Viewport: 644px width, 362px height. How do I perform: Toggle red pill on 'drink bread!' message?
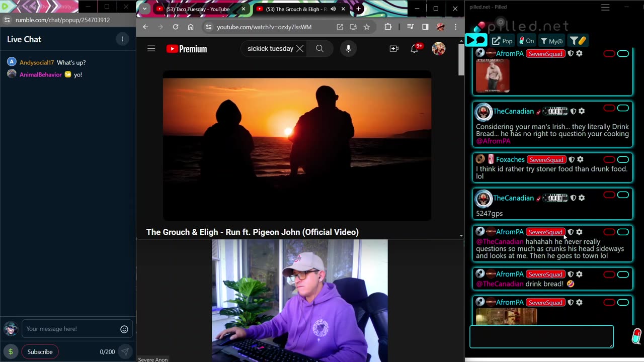(609, 275)
